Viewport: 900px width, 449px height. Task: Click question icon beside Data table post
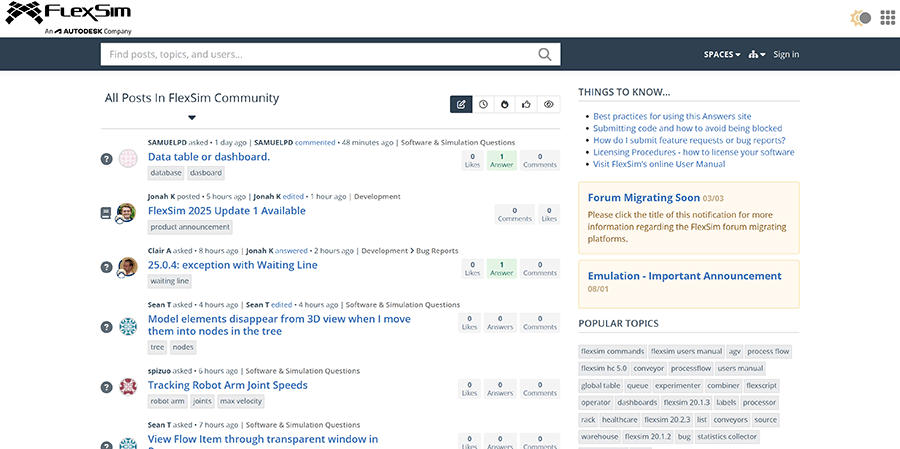pos(106,159)
